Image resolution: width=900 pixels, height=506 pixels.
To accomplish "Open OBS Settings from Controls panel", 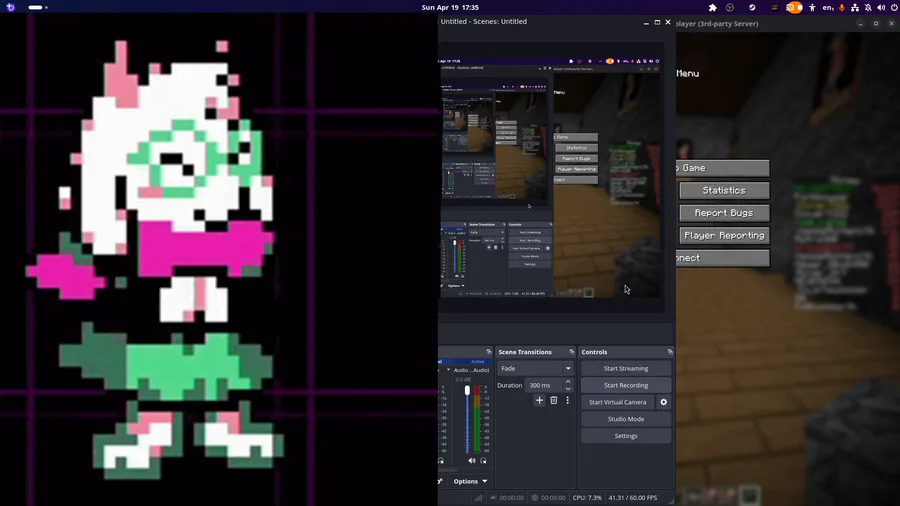I will (626, 436).
